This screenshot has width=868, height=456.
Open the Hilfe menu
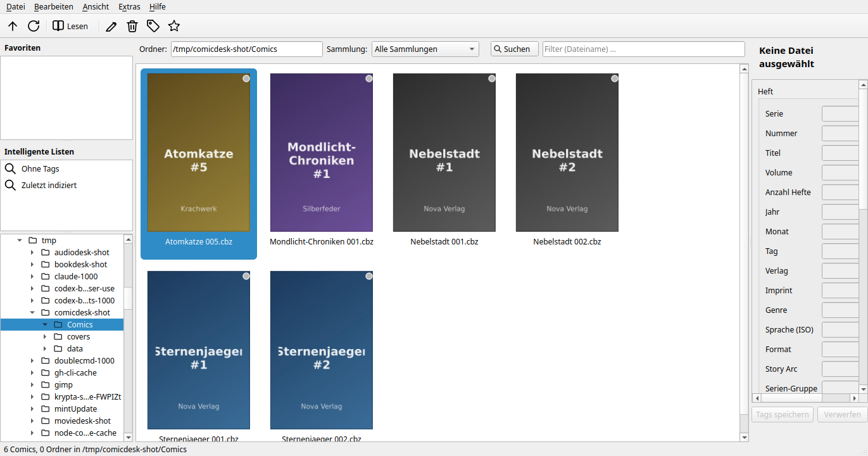point(158,6)
